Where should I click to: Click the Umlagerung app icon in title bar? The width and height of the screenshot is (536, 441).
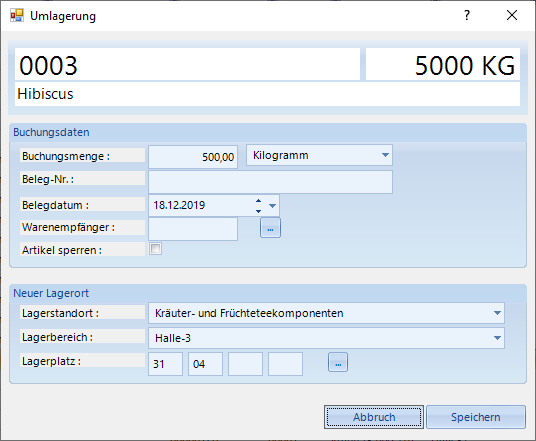coord(17,16)
